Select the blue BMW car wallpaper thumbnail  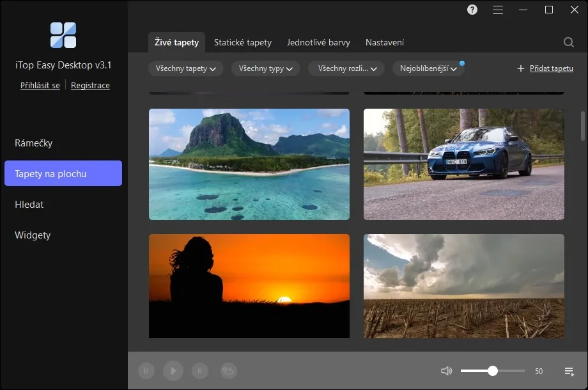pos(464,164)
